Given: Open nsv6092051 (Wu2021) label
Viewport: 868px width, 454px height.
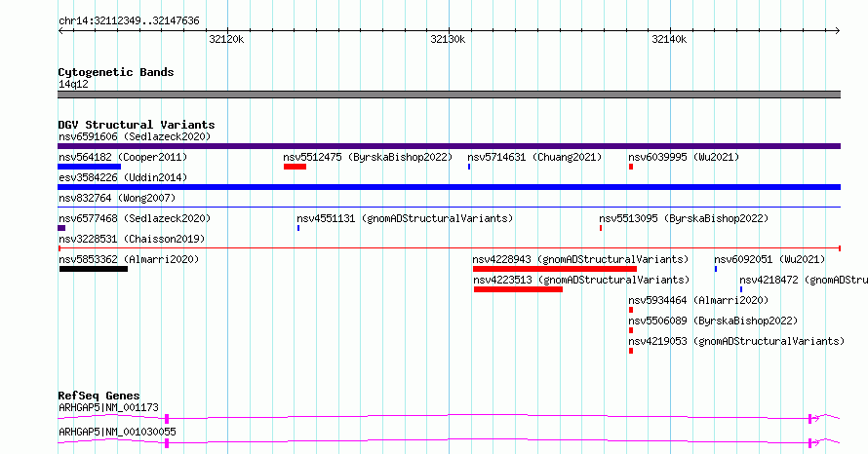Looking at the screenshot, I should [769, 259].
